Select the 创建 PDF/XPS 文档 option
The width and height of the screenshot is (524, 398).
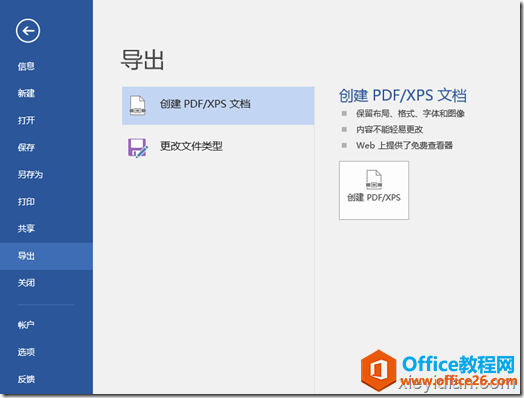click(x=218, y=106)
